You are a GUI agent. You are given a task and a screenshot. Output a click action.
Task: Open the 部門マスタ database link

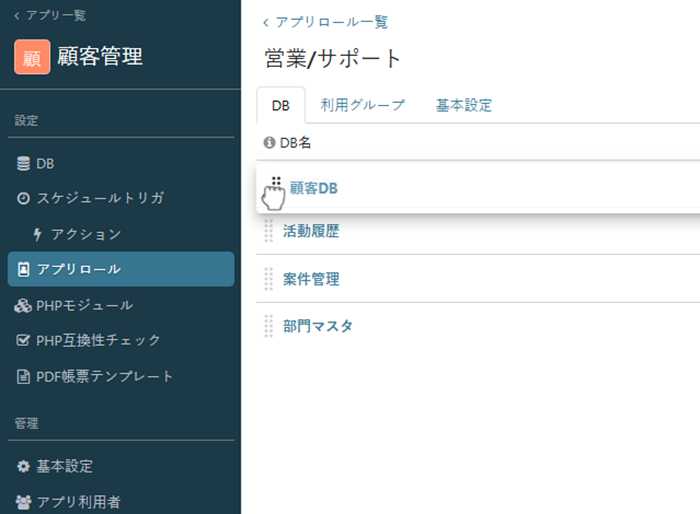pyautogui.click(x=318, y=326)
